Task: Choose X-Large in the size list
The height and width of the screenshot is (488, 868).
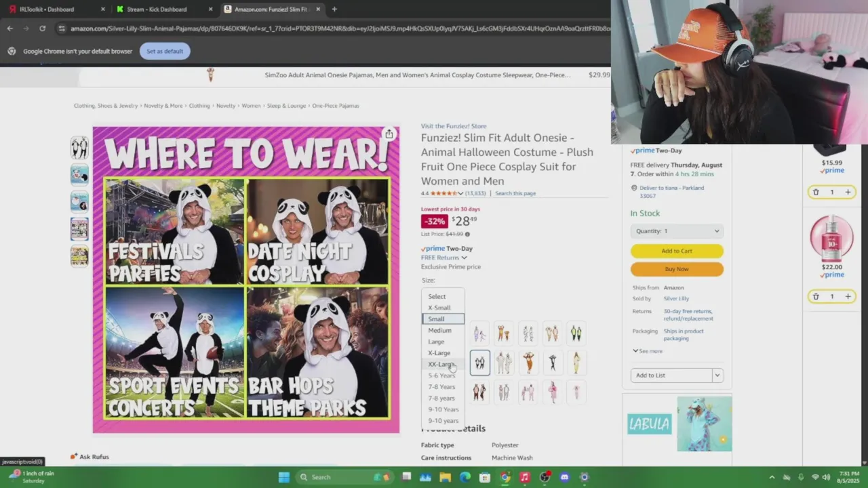Action: (x=443, y=353)
